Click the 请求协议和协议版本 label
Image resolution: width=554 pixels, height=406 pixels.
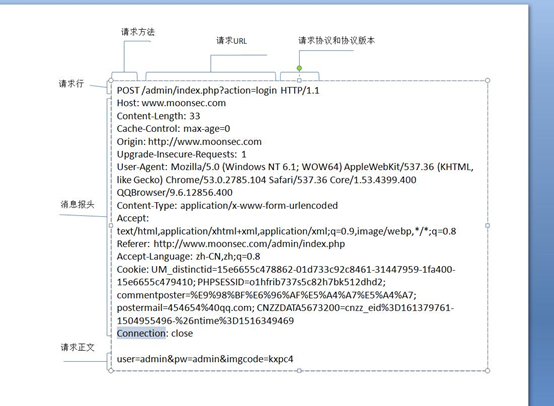point(336,40)
